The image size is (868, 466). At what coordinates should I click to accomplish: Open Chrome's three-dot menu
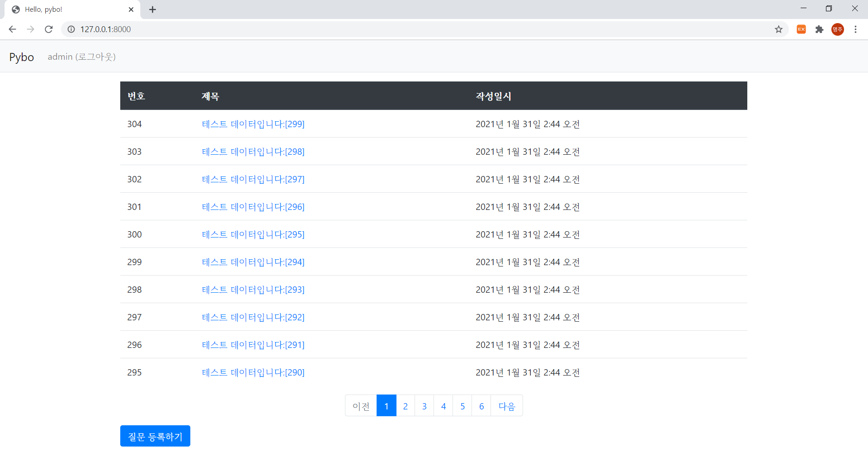pyautogui.click(x=856, y=29)
